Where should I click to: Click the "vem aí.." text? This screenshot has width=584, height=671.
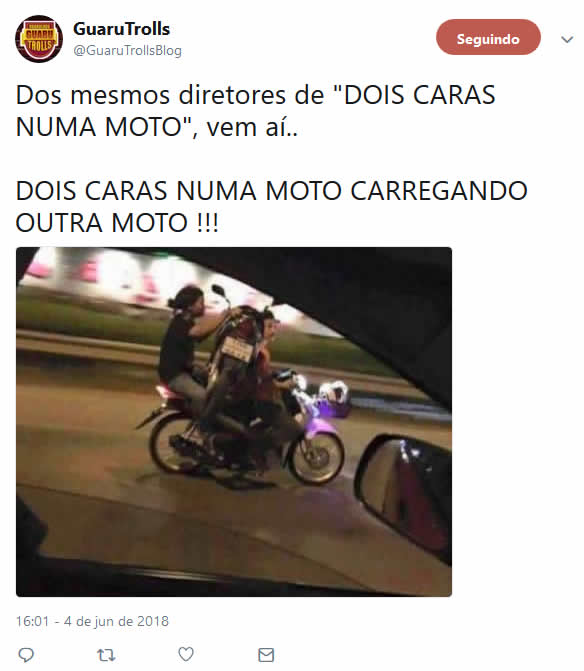(x=252, y=128)
